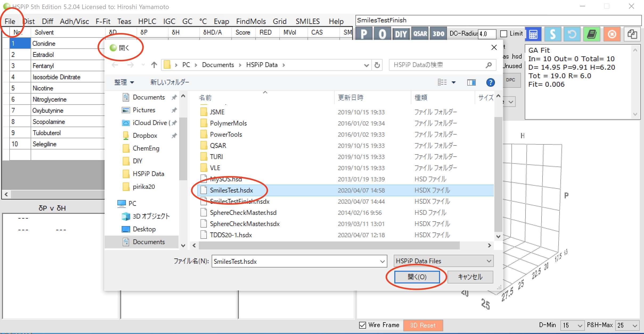Click the blue calculator icon
Viewport: 644px width, 334px height.
pos(533,34)
